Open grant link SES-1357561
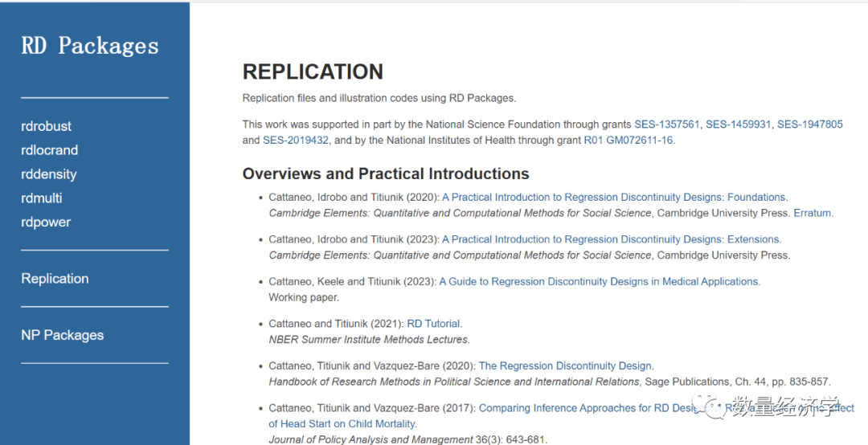 667,125
